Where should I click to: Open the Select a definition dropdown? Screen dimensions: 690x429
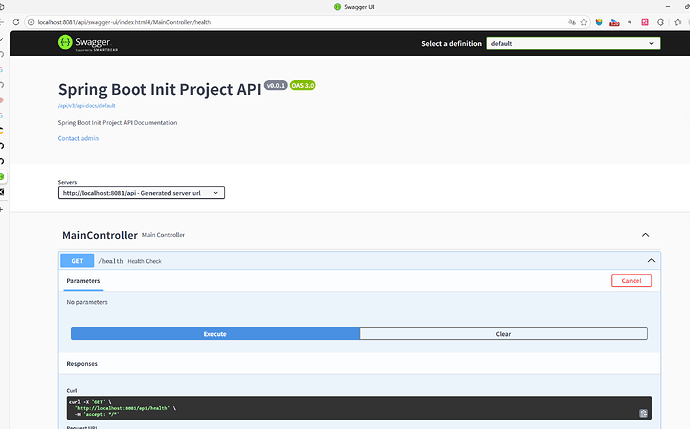[573, 43]
